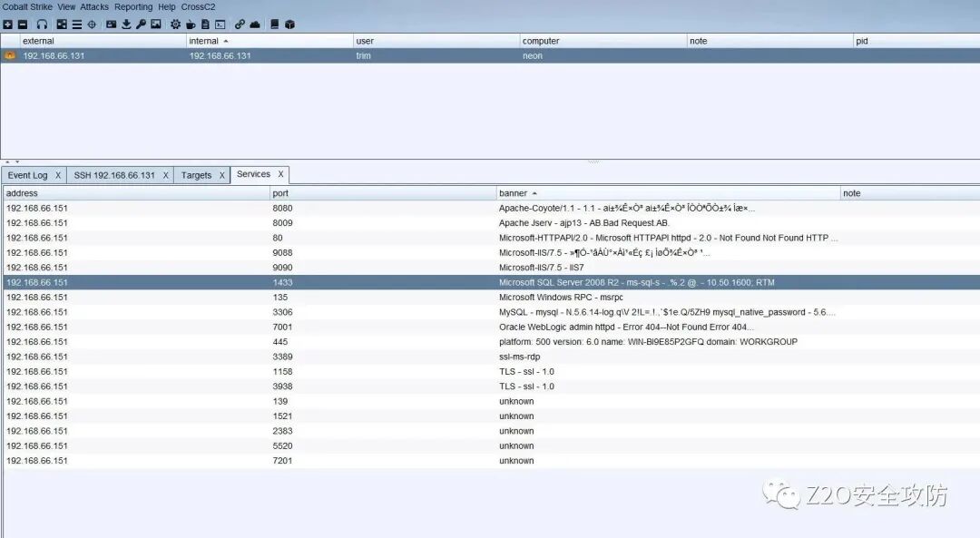Click the coffee cup Java applet icon
This screenshot has height=538, width=980.
(x=191, y=24)
